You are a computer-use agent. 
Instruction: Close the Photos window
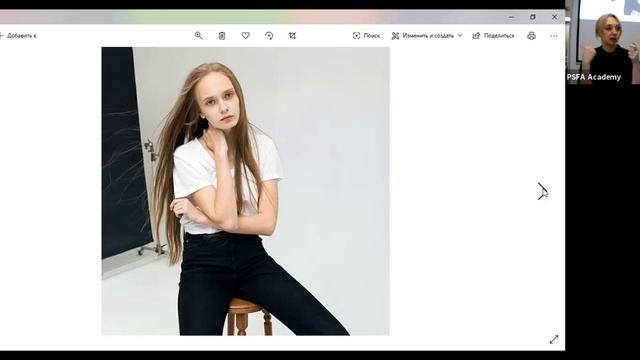pyautogui.click(x=554, y=17)
